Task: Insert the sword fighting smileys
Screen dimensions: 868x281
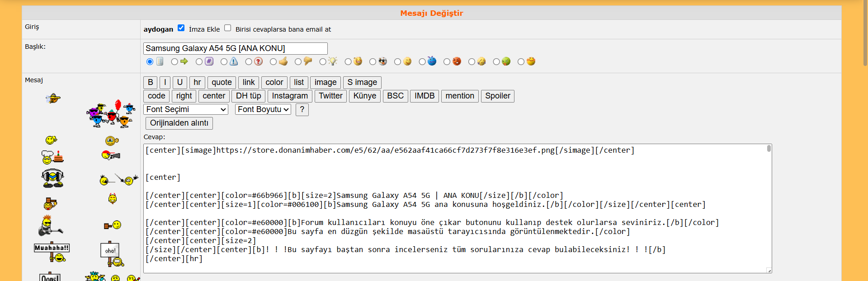Action: coord(119,180)
